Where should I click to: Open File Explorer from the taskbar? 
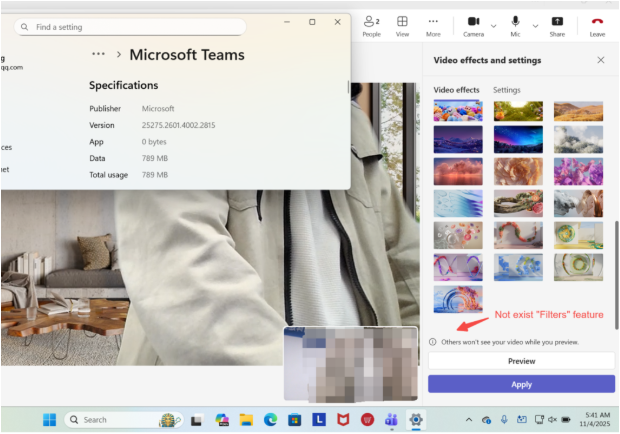coord(246,420)
